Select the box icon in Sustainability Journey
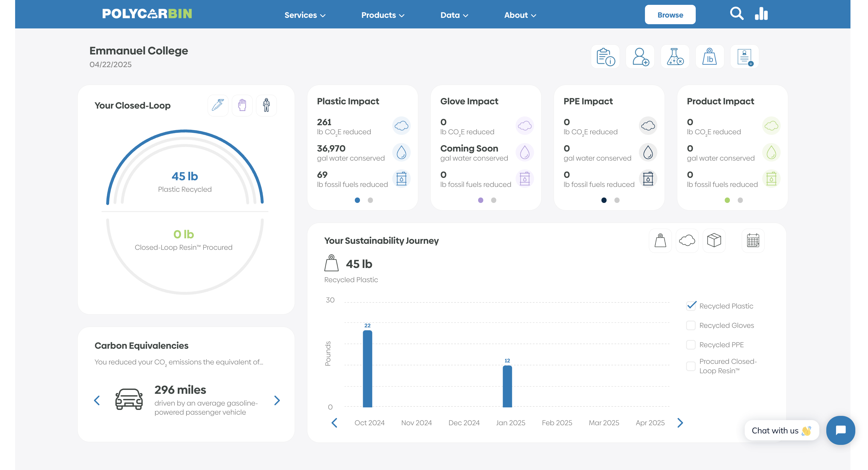This screenshot has height=470, width=868. tap(714, 241)
